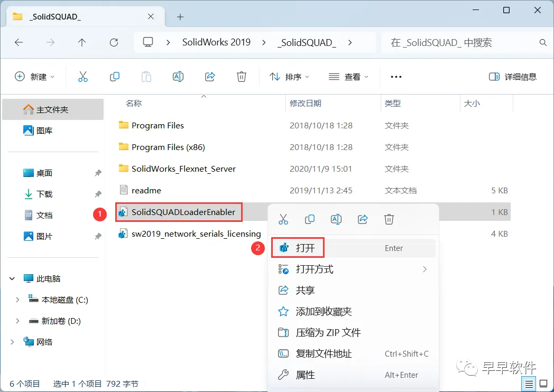Click the This PC monitor icon in the address bar
The width and height of the screenshot is (554, 392).
click(x=147, y=42)
